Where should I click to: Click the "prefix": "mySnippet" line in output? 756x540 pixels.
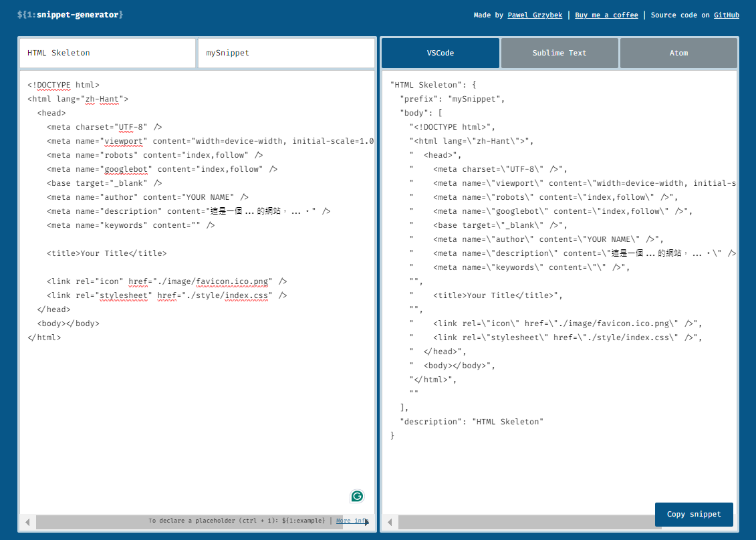[453, 99]
